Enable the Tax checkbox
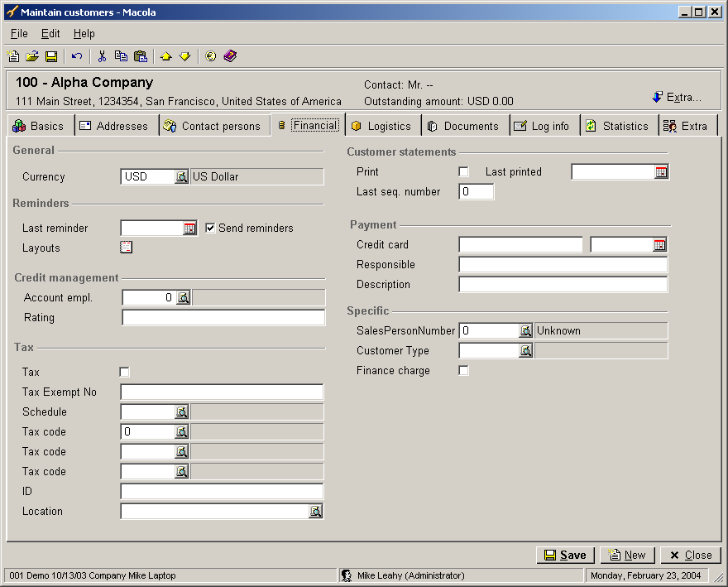The image size is (728, 587). click(x=124, y=373)
